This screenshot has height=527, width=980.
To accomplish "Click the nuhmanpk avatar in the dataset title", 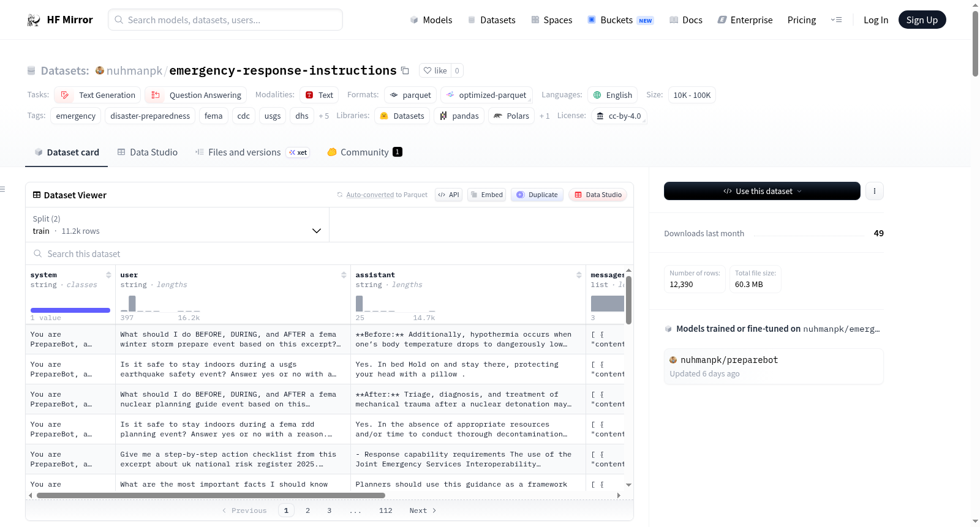I will (100, 70).
